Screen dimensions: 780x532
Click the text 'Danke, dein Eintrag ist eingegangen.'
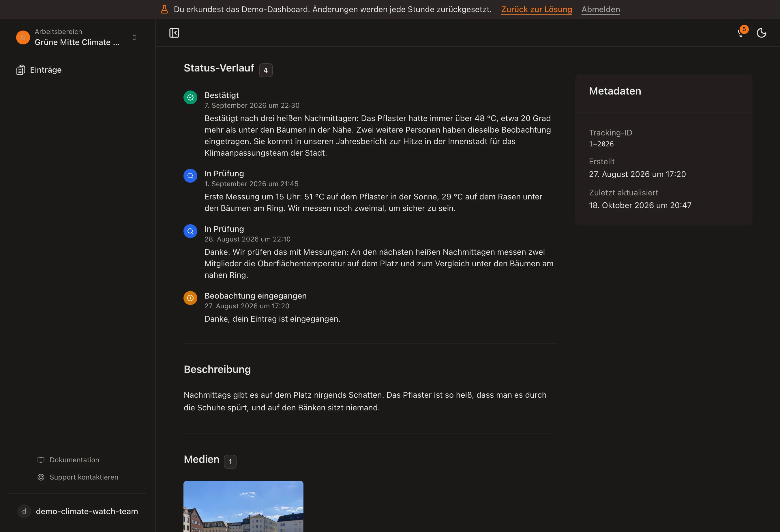[x=272, y=319]
